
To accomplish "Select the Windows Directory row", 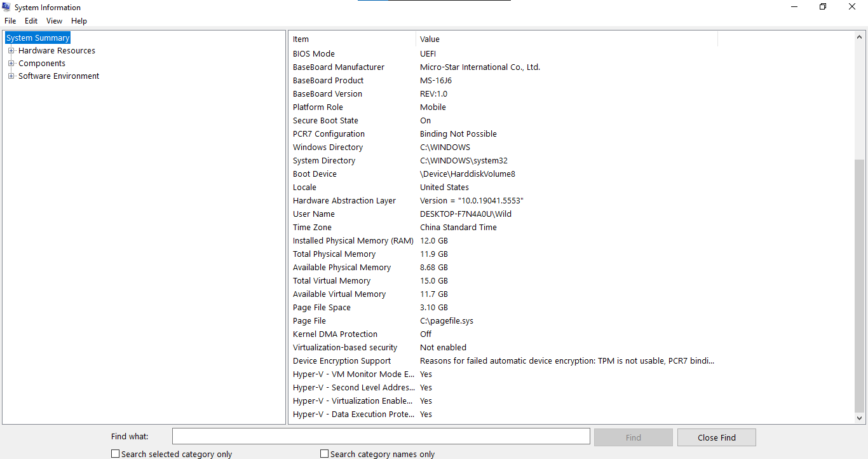I will (503, 147).
